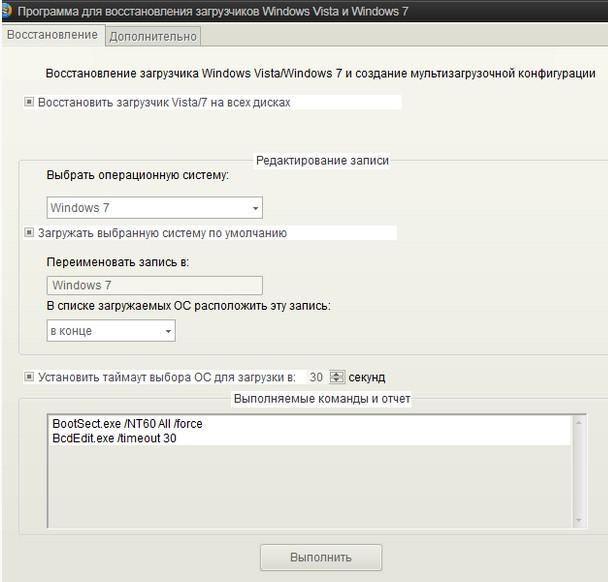608x582 pixels.
Task: Click the report scrollbar up arrow
Action: (x=579, y=423)
